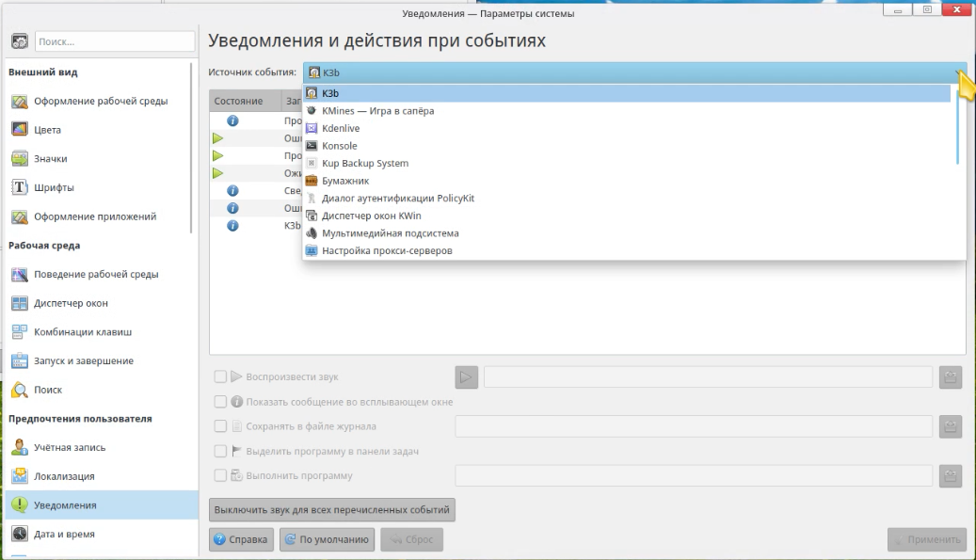Click Kup Backup System icon in list
976x560 pixels.
click(x=312, y=163)
